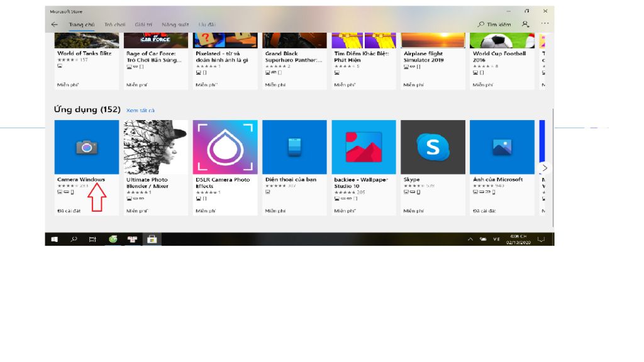644x362 pixels.
Task: Switch to the Ưu đãi tab
Action: click(207, 25)
